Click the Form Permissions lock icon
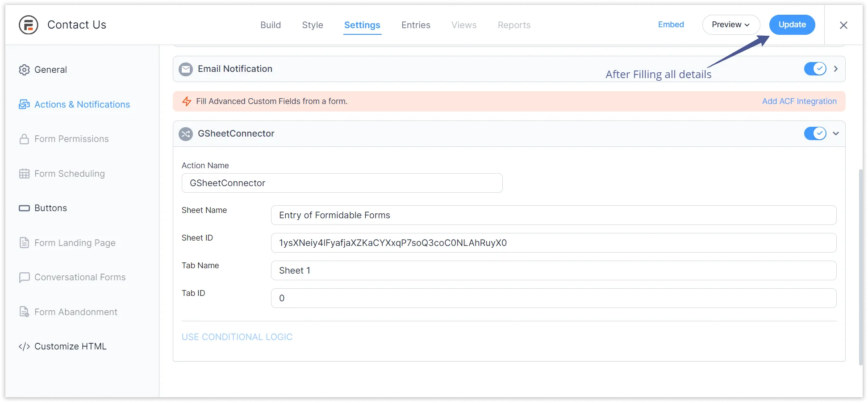Screen dimensions: 868x403 pos(24,139)
